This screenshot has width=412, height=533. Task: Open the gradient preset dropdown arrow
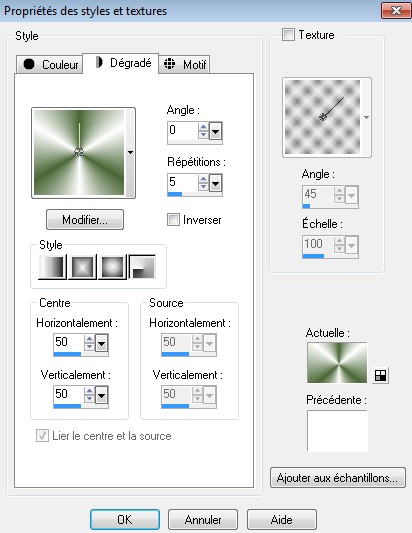point(130,153)
